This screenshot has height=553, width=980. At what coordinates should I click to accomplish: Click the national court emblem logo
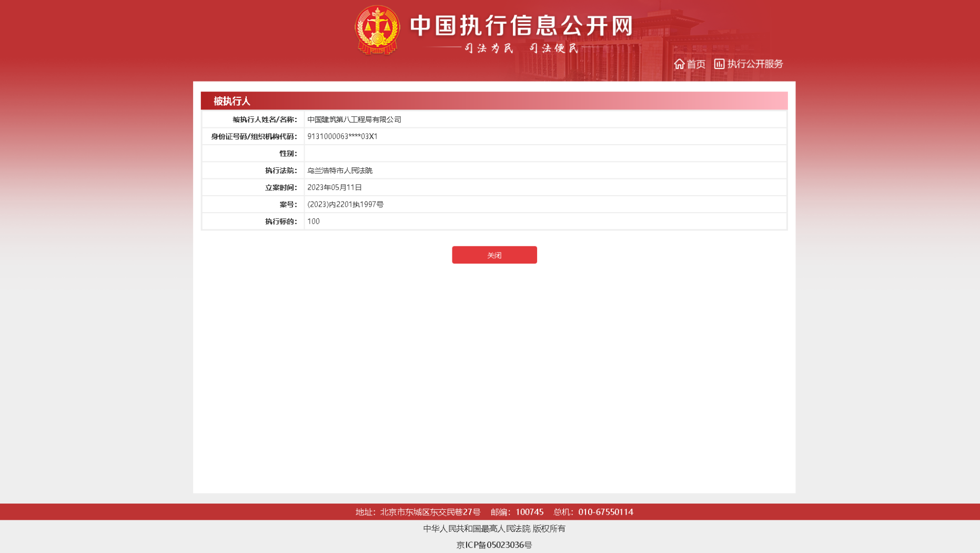[377, 30]
